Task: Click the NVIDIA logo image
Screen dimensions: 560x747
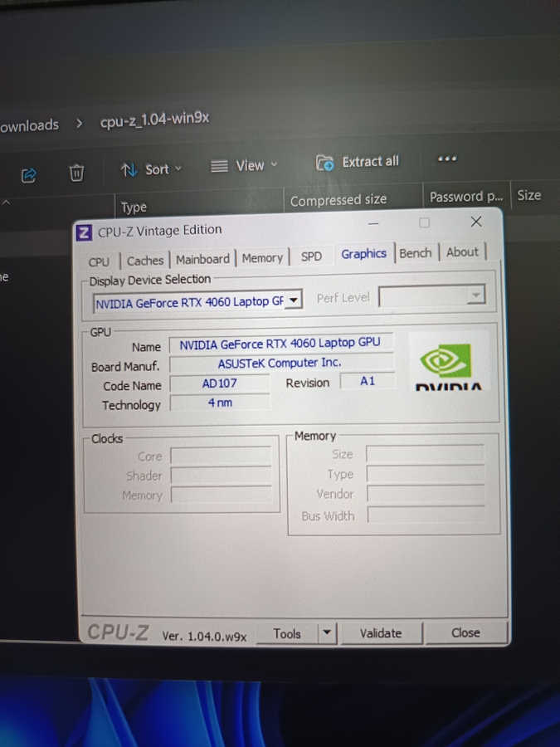Action: [448, 368]
